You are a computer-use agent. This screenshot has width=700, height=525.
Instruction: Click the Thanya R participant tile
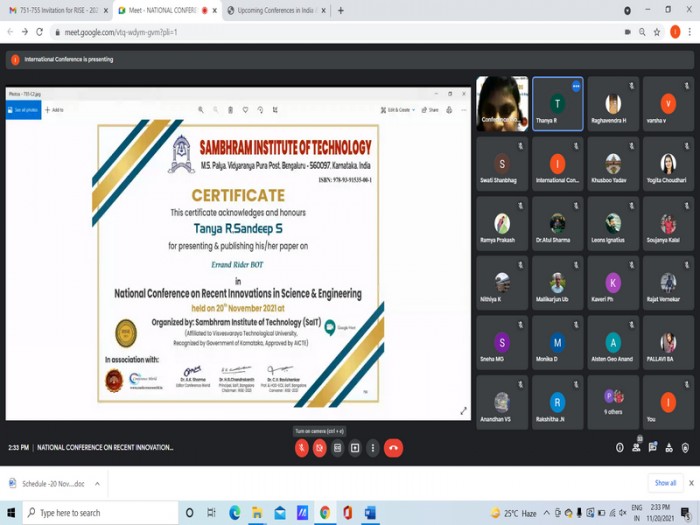[x=558, y=104]
